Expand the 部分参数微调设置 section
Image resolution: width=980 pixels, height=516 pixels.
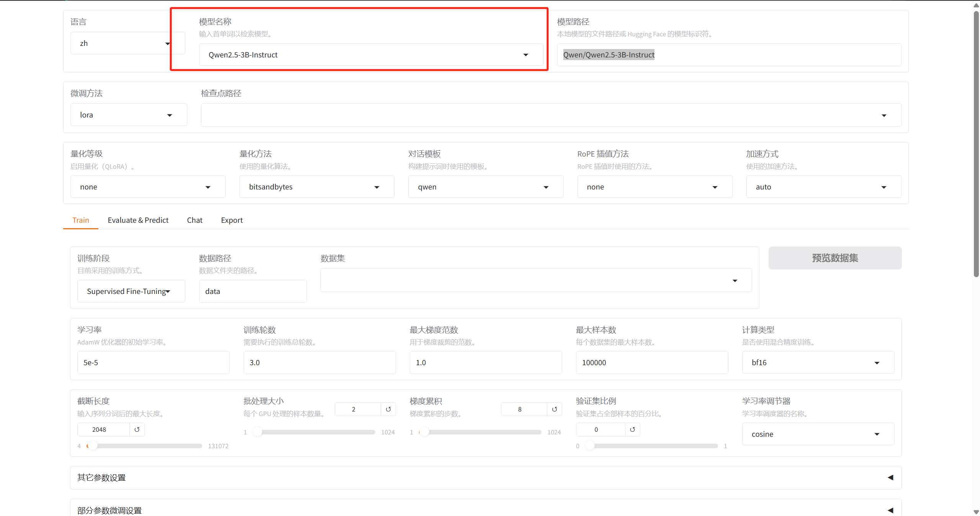point(486,510)
